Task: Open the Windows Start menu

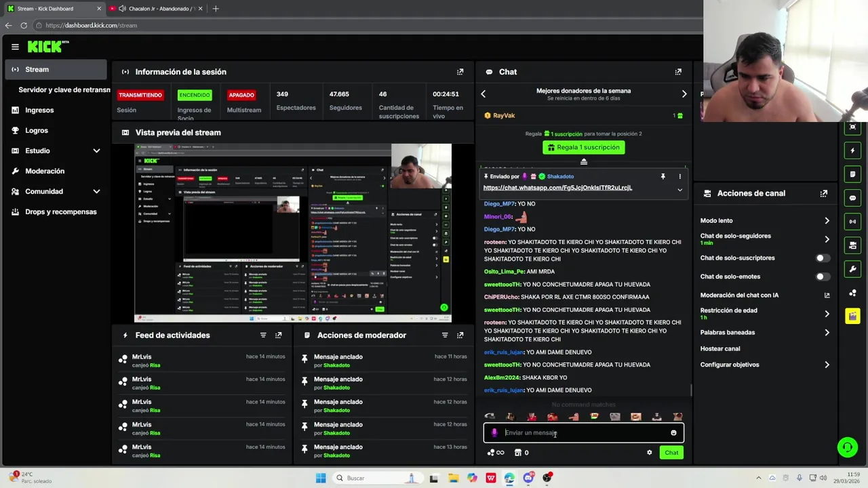Action: click(321, 478)
